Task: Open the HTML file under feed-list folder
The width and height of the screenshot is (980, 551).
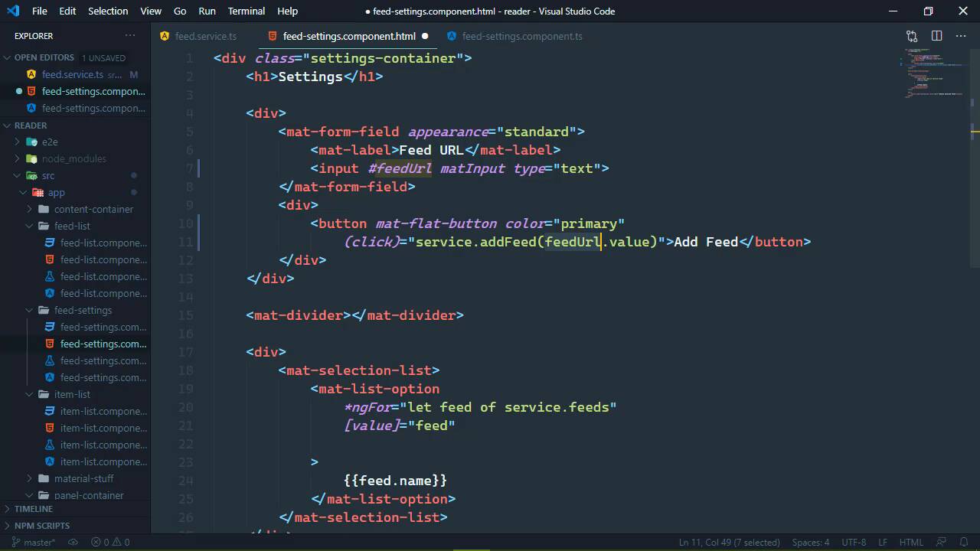Action: (75, 259)
